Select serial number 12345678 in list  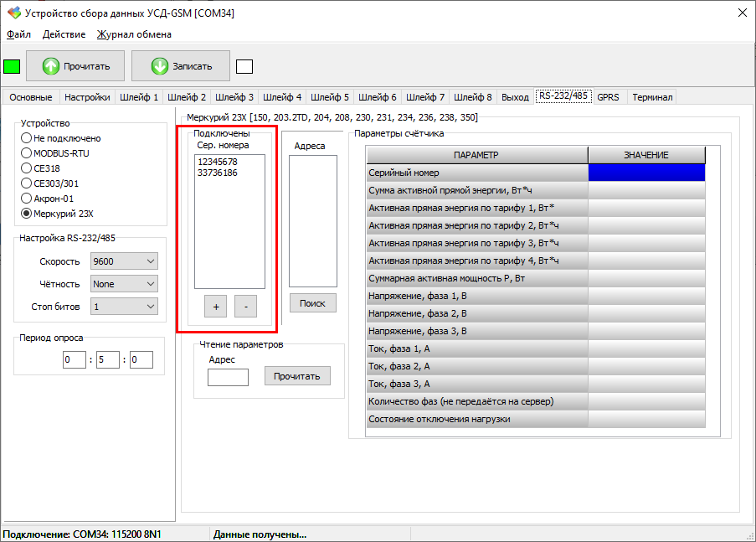tap(218, 162)
